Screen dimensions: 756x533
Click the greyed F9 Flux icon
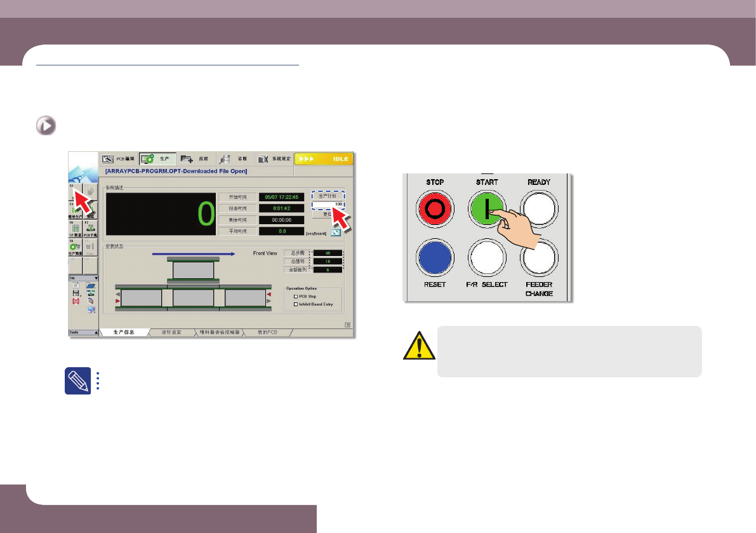pyautogui.click(x=90, y=248)
